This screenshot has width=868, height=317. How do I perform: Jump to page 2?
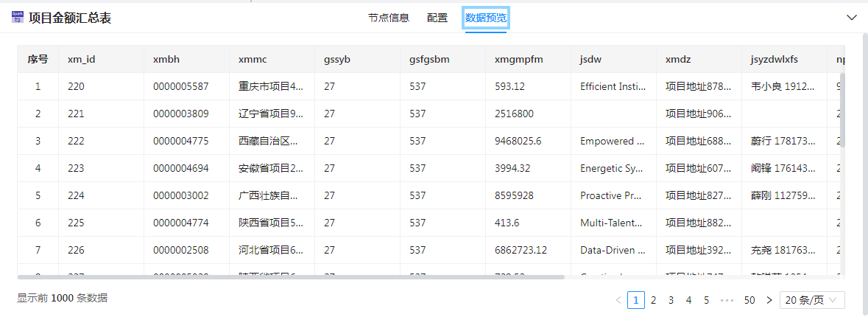click(x=653, y=300)
